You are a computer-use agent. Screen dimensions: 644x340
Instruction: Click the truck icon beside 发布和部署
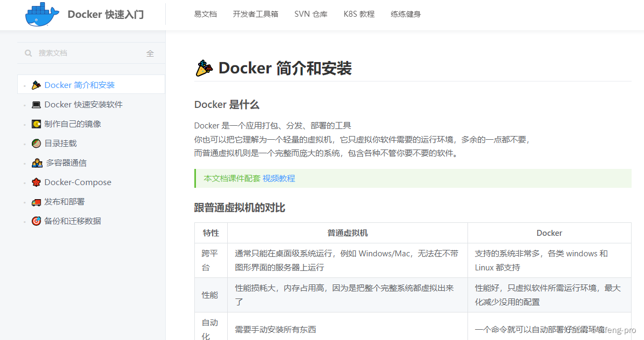click(x=36, y=202)
